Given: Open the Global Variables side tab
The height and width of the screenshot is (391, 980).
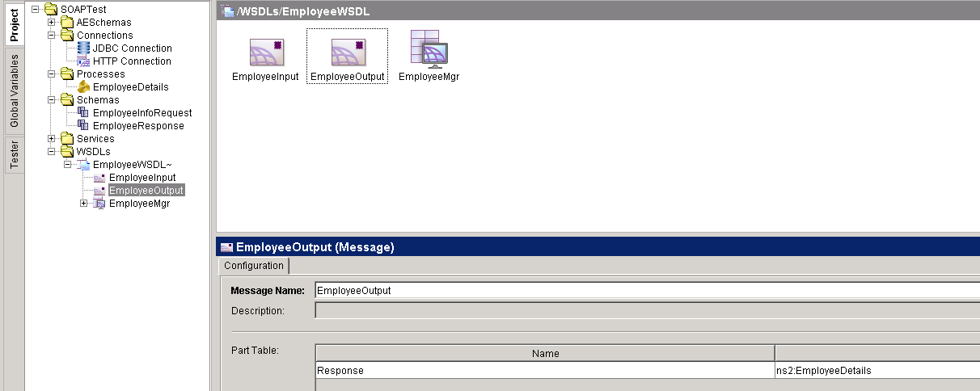Looking at the screenshot, I should [14, 91].
